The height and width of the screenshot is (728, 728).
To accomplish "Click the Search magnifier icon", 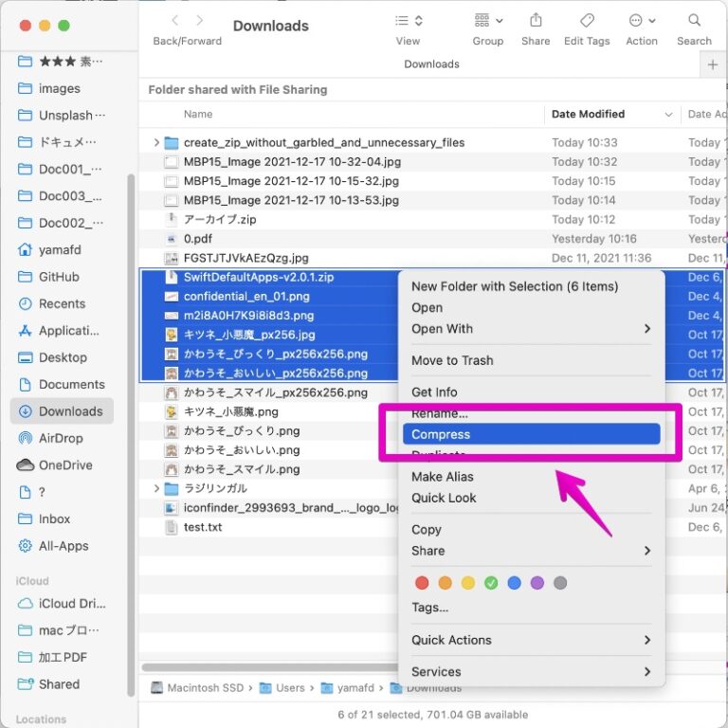I will (694, 20).
